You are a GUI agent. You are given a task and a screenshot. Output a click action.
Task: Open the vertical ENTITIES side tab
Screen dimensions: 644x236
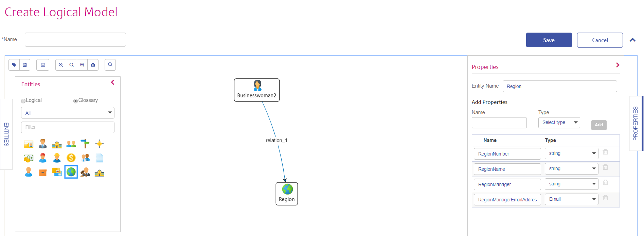tap(6, 134)
